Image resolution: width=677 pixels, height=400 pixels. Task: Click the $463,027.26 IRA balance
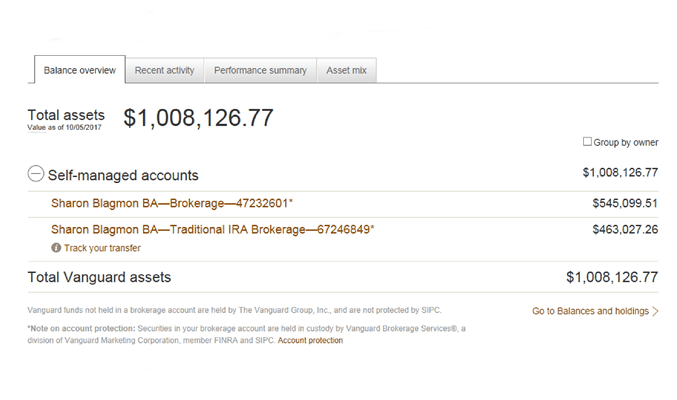pyautogui.click(x=624, y=230)
